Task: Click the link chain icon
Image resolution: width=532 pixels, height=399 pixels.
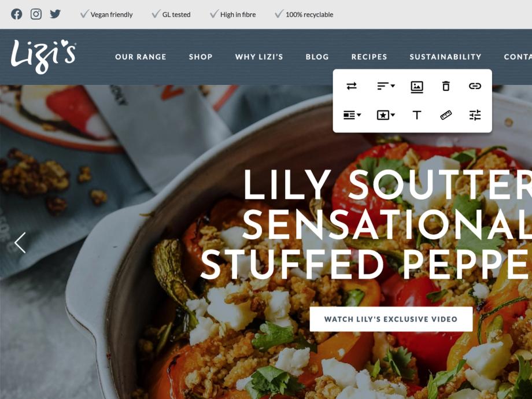Action: [x=475, y=86]
